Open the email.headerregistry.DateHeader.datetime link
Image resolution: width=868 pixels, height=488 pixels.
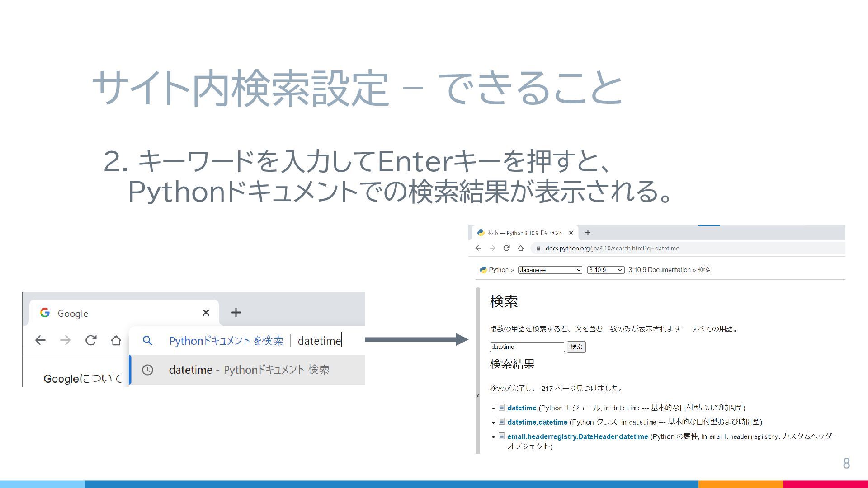pyautogui.click(x=577, y=436)
